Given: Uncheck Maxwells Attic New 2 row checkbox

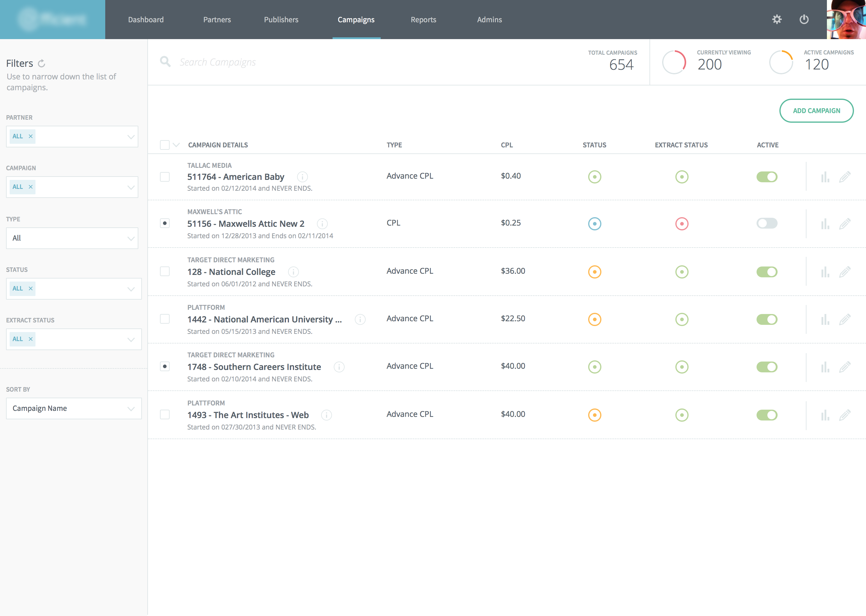Looking at the screenshot, I should [x=164, y=223].
